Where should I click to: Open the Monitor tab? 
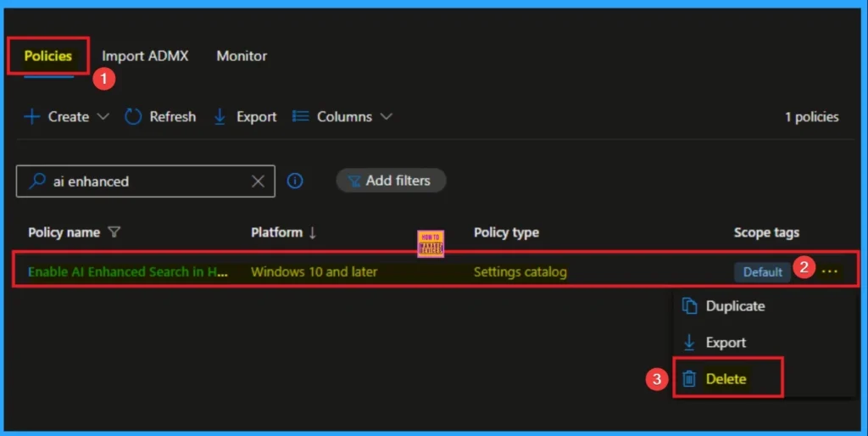[x=242, y=56]
